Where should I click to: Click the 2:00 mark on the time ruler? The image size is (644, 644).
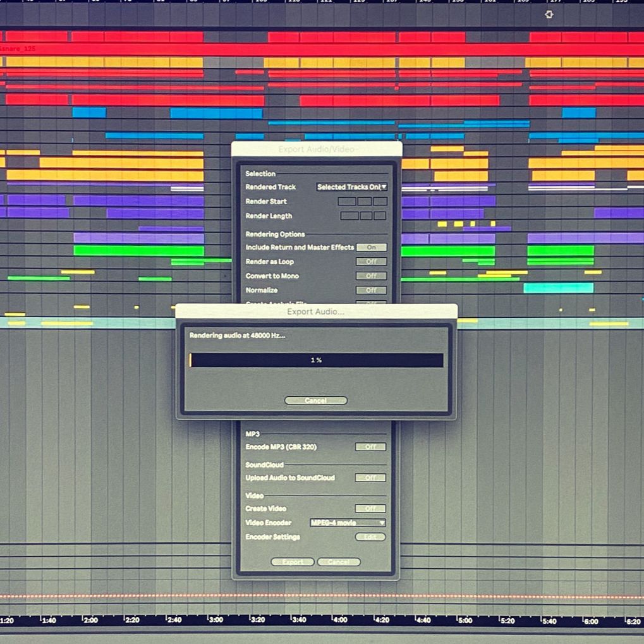[90, 620]
